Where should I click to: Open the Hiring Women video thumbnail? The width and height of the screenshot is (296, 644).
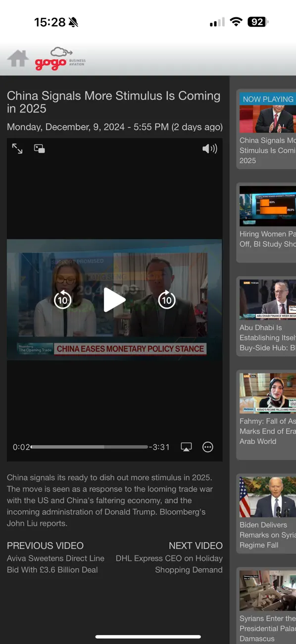pyautogui.click(x=268, y=206)
